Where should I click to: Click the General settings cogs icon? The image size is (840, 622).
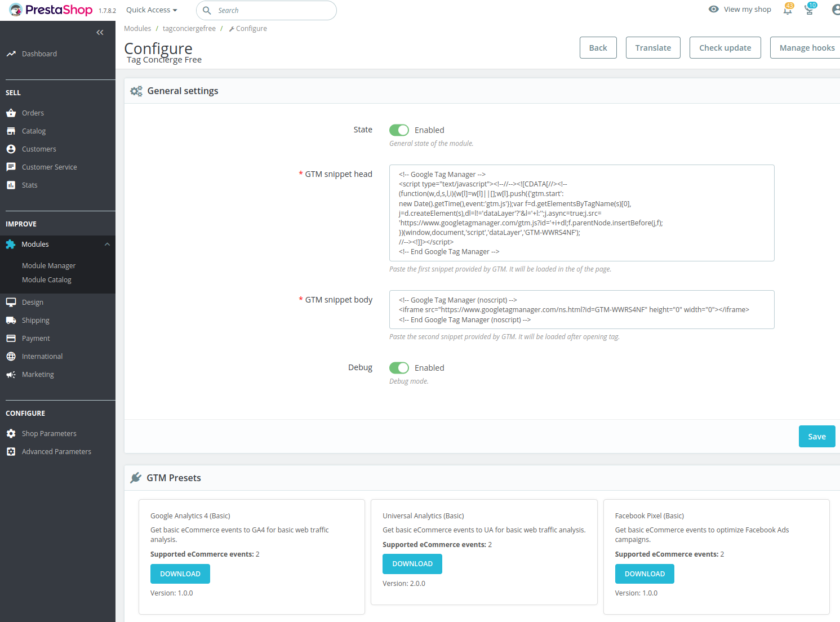[136, 91]
